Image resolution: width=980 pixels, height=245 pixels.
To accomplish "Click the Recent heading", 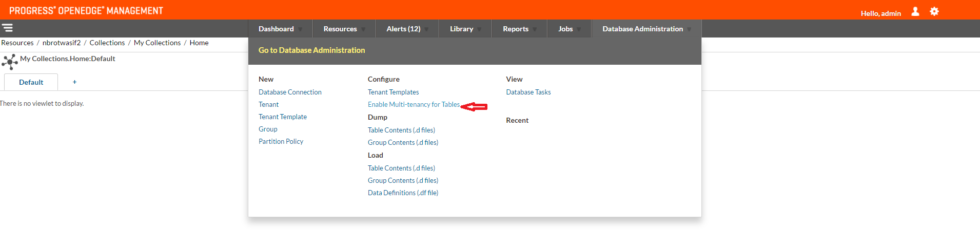I will click(x=517, y=120).
